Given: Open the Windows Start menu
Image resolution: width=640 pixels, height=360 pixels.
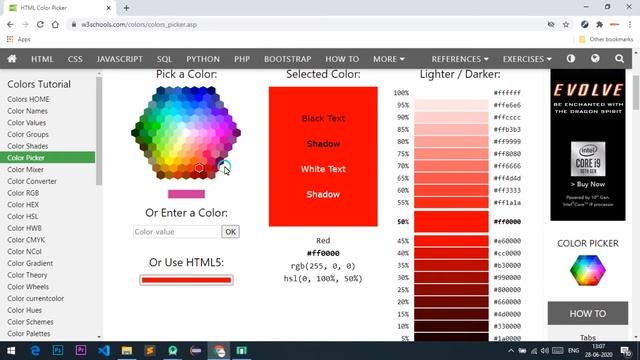Looking at the screenshot, I should click(11, 351).
